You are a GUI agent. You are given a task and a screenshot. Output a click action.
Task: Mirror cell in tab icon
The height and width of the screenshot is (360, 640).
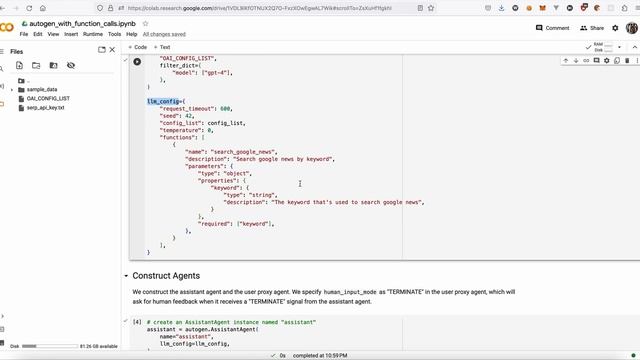(617, 60)
